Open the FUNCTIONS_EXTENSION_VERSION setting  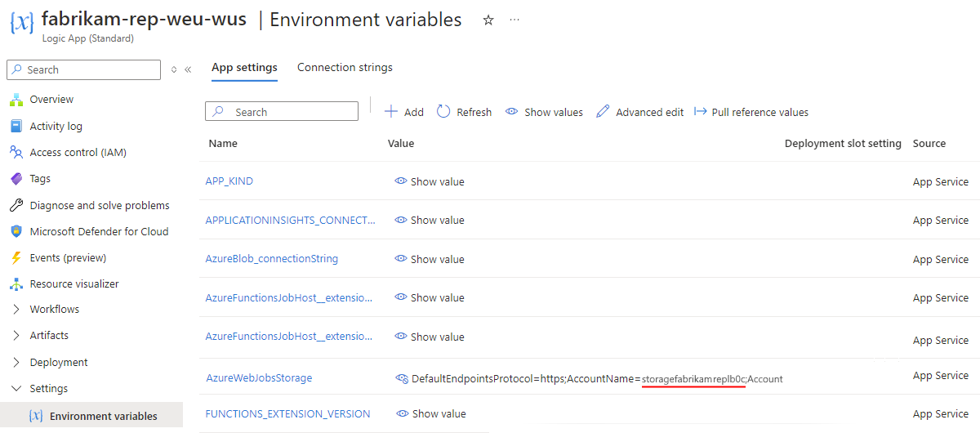point(287,413)
